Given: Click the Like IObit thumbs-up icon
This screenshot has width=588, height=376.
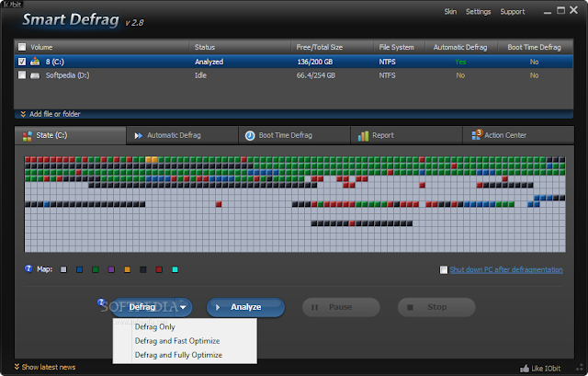Looking at the screenshot, I should click(525, 368).
